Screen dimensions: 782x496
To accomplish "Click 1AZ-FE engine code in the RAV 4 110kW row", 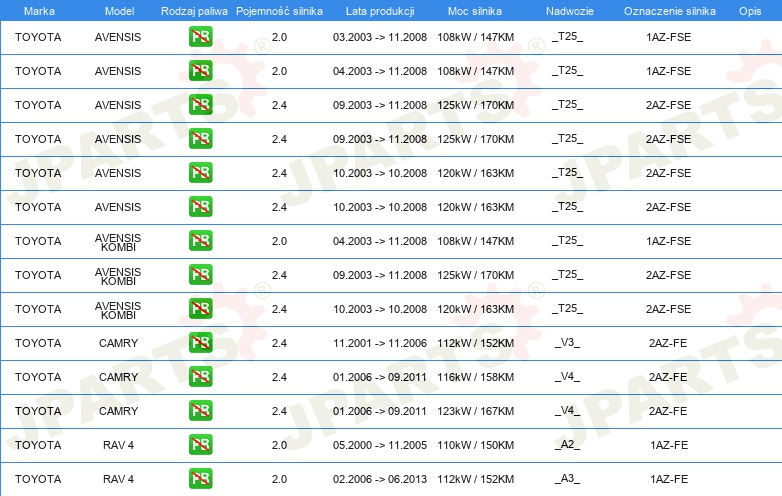I will coord(669,445).
